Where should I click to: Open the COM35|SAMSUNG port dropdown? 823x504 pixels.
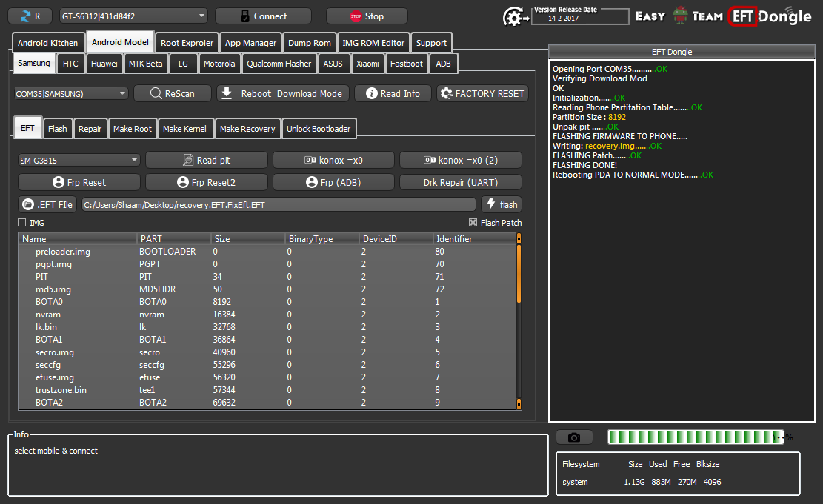coord(71,93)
